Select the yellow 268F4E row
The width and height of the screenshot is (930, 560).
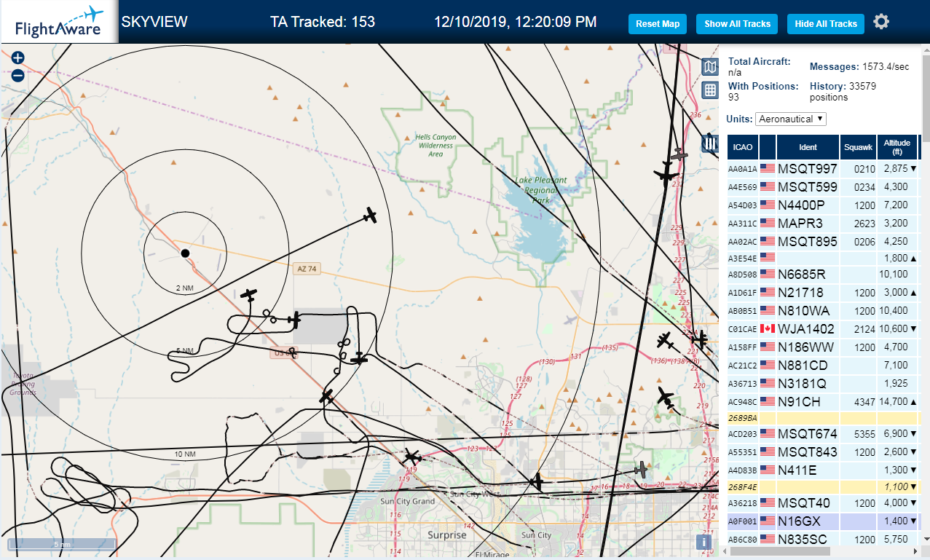coord(823,487)
